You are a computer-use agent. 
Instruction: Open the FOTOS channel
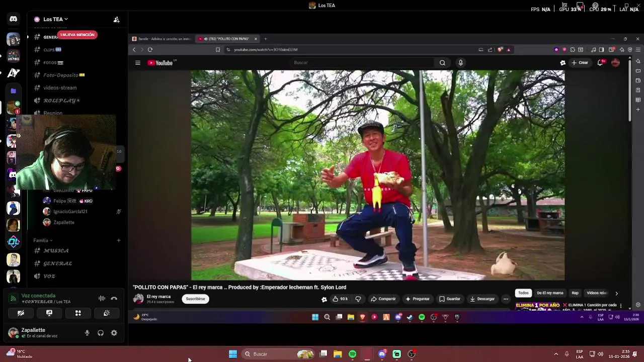click(53, 63)
